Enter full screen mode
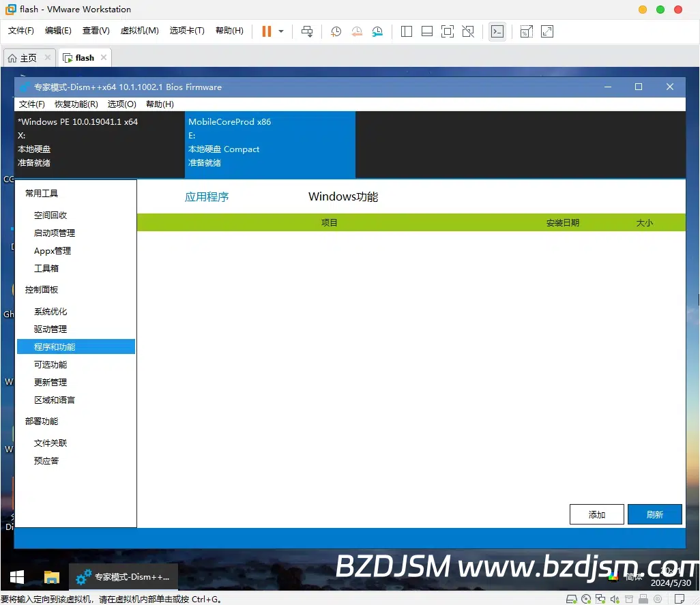 (448, 31)
